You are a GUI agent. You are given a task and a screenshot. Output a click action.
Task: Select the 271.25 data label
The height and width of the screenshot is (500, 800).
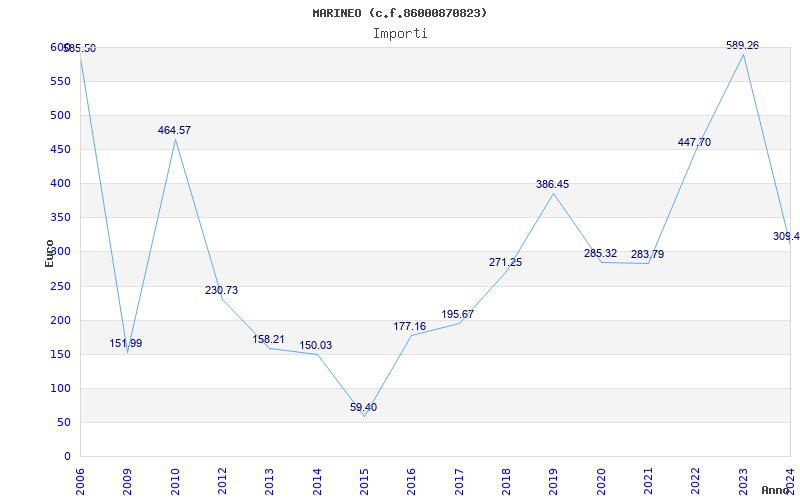(506, 262)
